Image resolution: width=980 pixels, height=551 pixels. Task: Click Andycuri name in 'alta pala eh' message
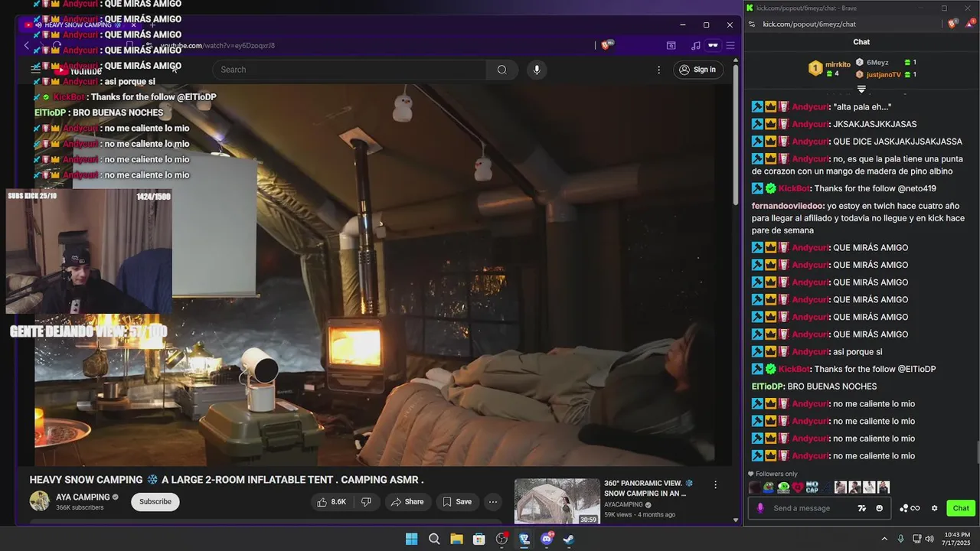(810, 107)
